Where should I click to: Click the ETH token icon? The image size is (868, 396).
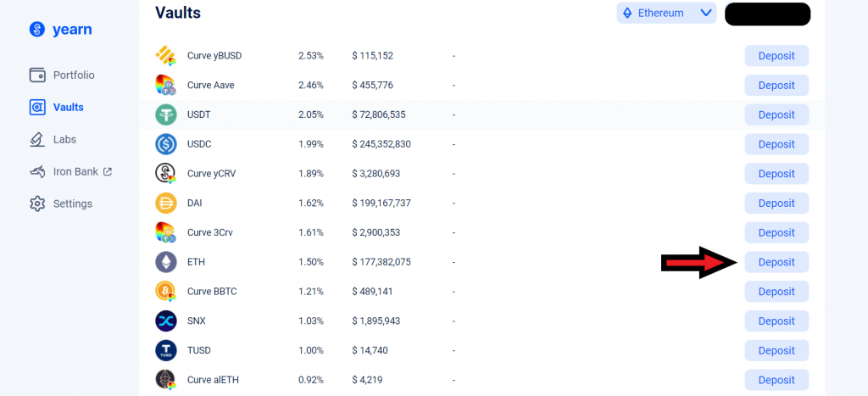coord(165,262)
